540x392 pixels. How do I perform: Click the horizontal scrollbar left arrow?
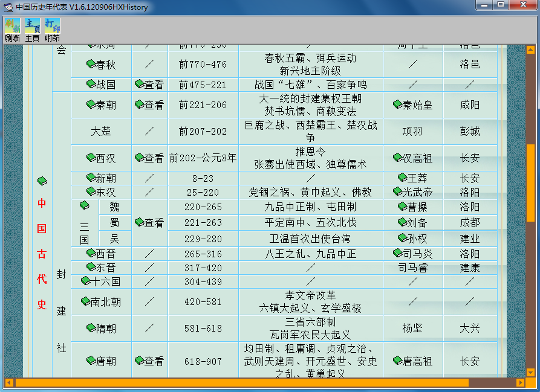coord(9,382)
